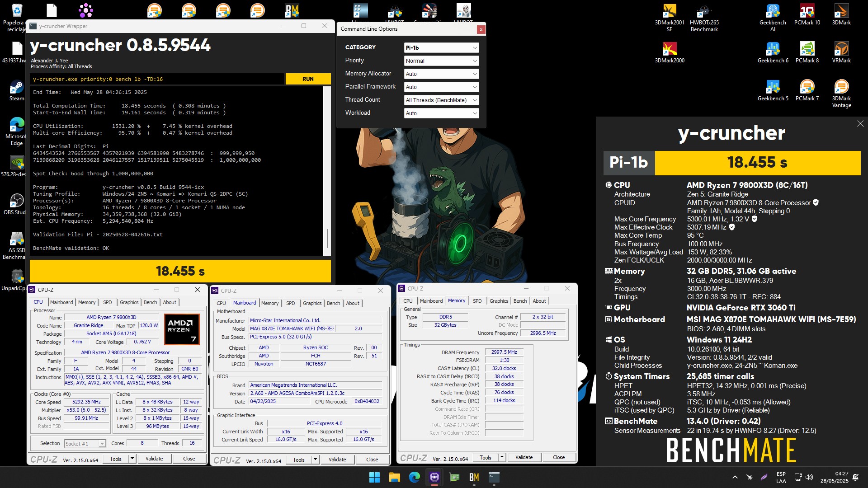Open File Explorer from the taskbar

point(394,477)
